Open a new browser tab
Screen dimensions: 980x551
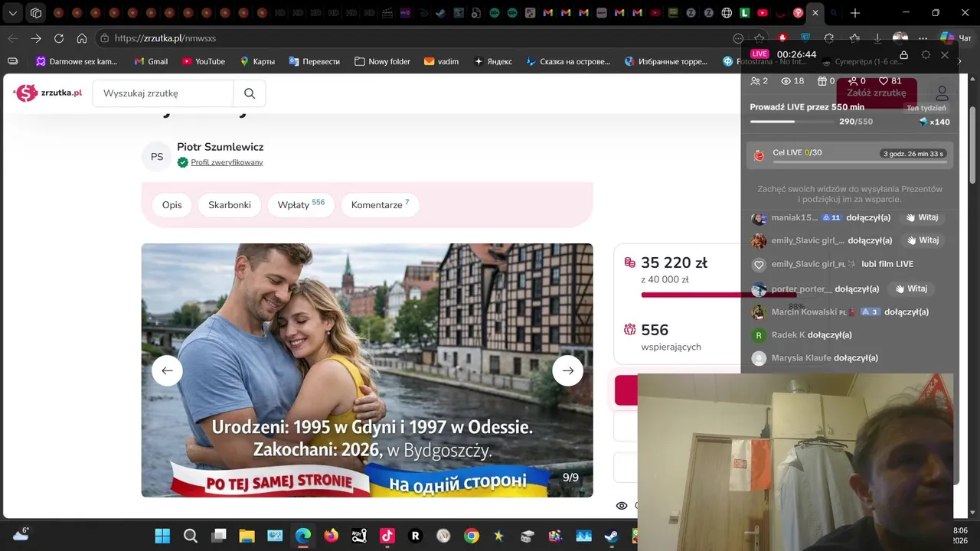click(x=854, y=13)
